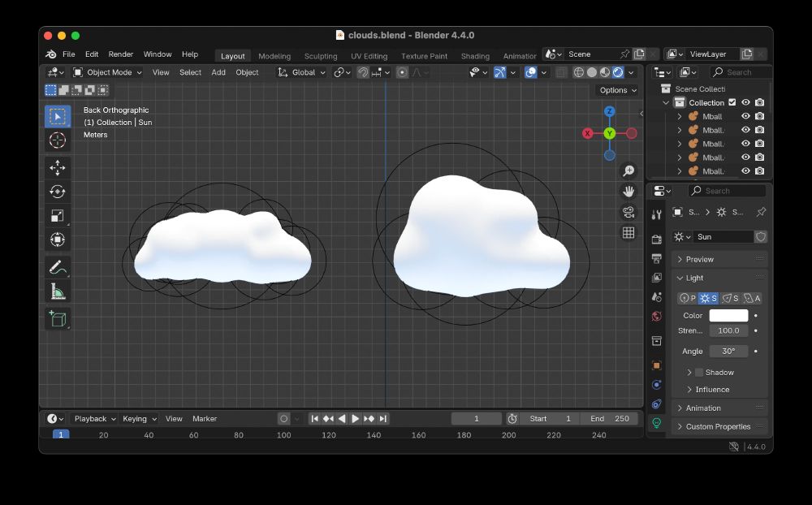812x505 pixels.
Task: Open the View Layer properties tab
Action: pyautogui.click(x=657, y=278)
